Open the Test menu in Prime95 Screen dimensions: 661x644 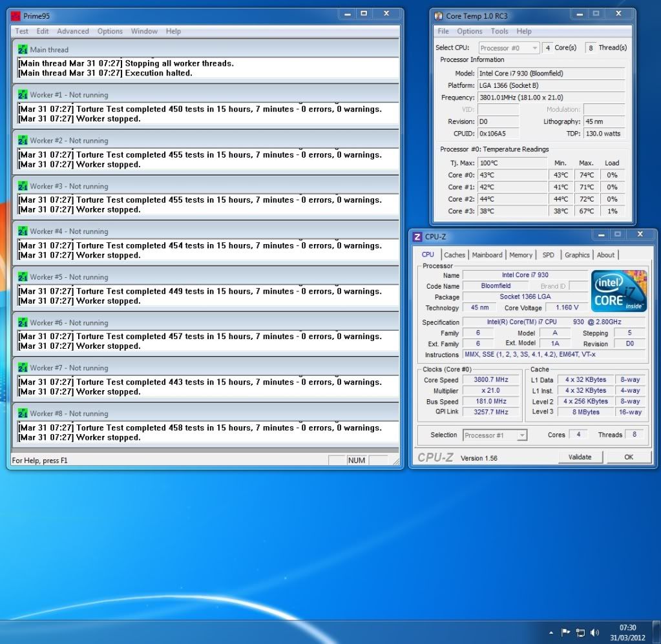click(21, 30)
